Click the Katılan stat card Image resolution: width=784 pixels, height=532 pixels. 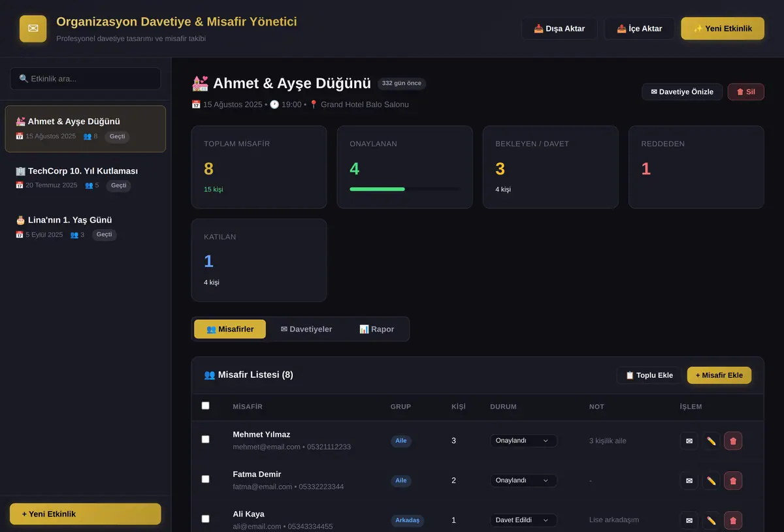pos(259,260)
